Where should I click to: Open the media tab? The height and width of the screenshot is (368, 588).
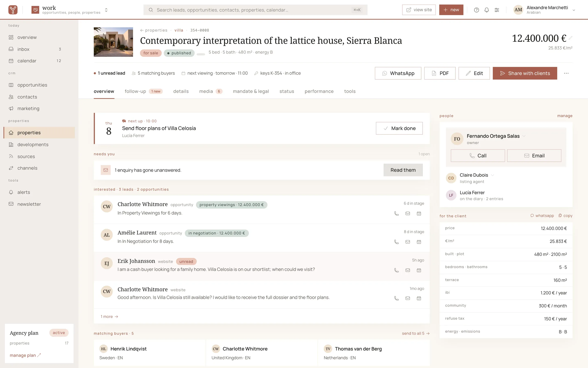coord(210,91)
